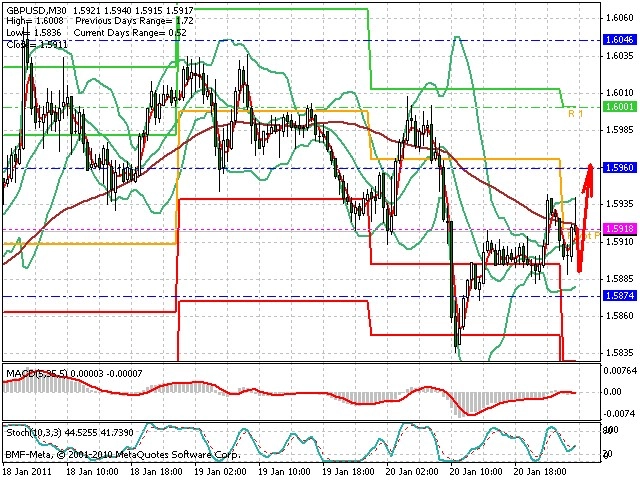
Task: Select the 1.6046 blue price label
Action: 620,40
